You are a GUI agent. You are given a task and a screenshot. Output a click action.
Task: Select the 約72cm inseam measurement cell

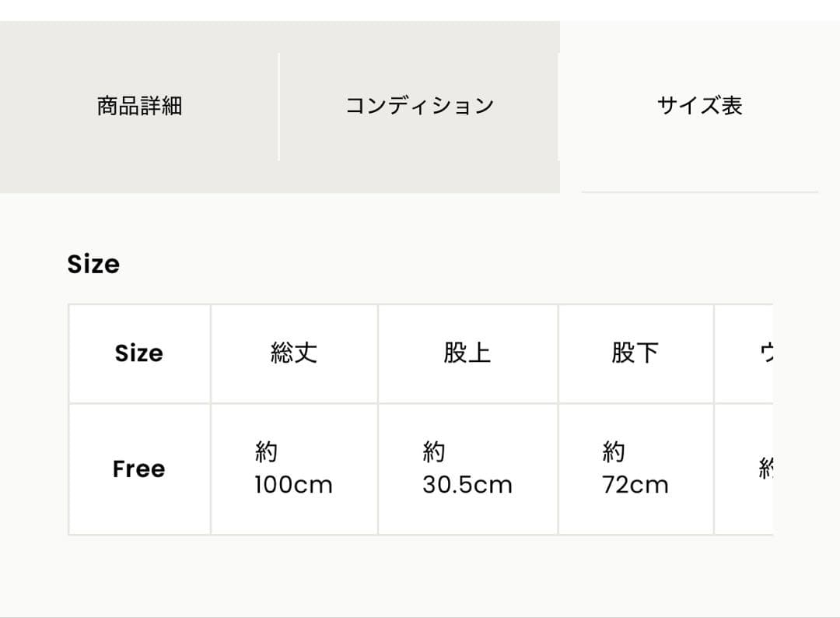pos(635,468)
